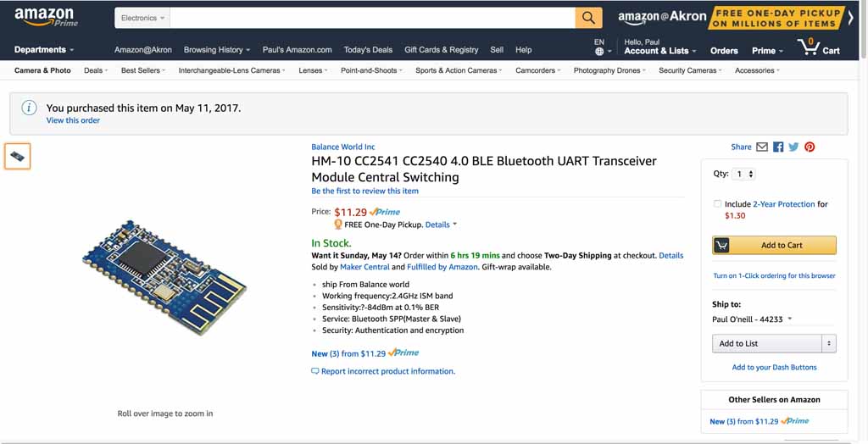
Task: Expand the Add to List dropdown arrow
Action: [x=829, y=343]
